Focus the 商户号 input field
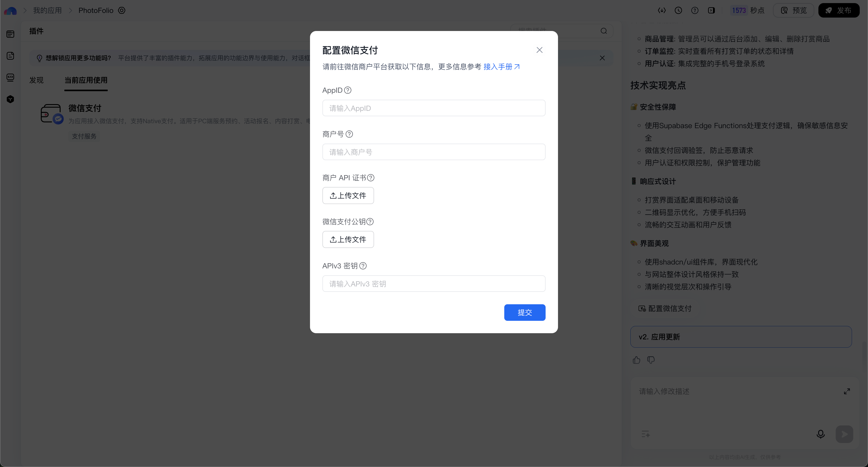 (434, 152)
